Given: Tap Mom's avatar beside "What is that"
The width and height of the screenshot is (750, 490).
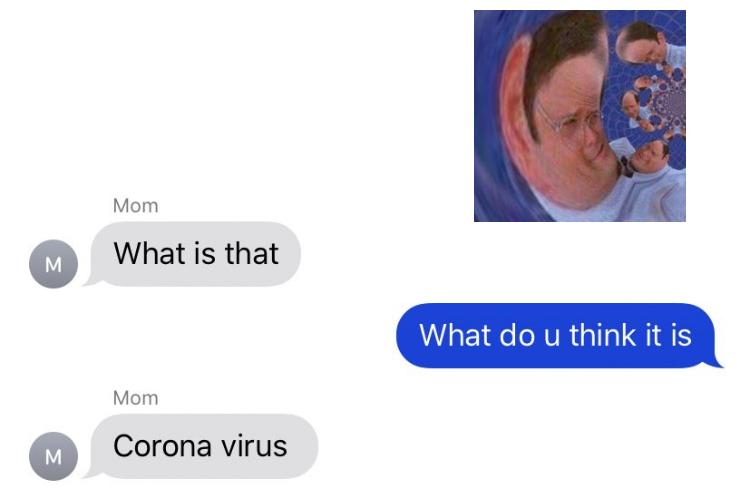Looking at the screenshot, I should pyautogui.click(x=54, y=264).
